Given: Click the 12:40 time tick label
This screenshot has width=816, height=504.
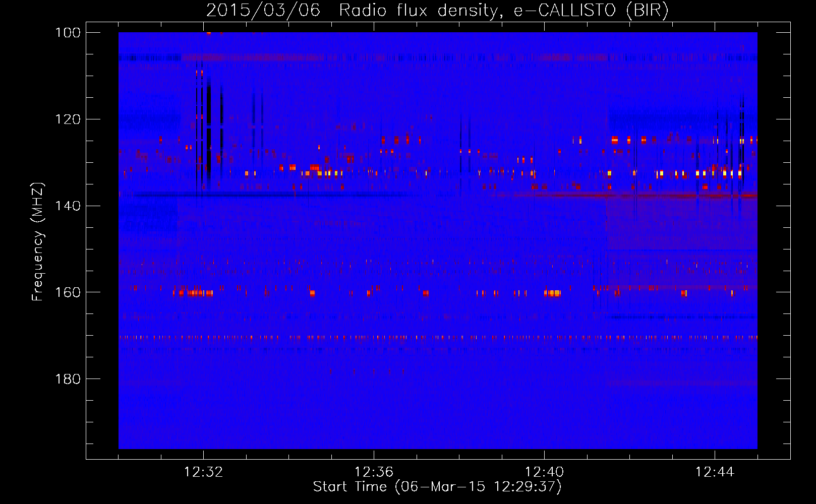Looking at the screenshot, I should pos(545,472).
